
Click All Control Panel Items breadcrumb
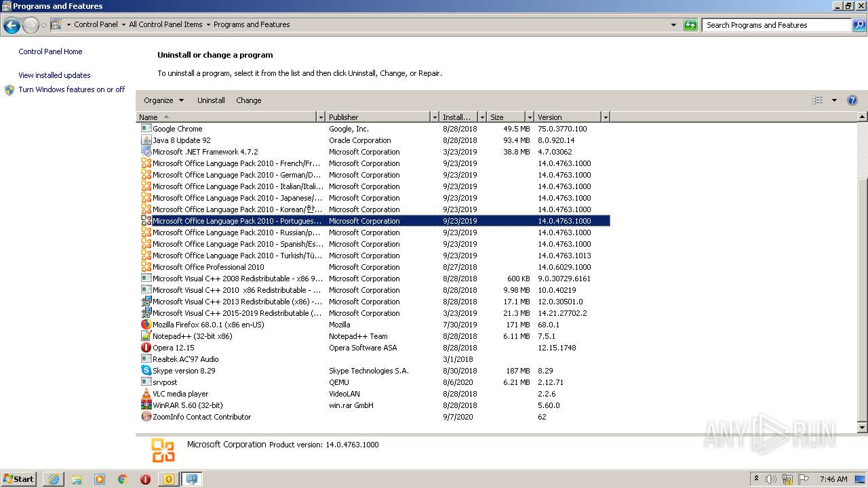tap(165, 24)
